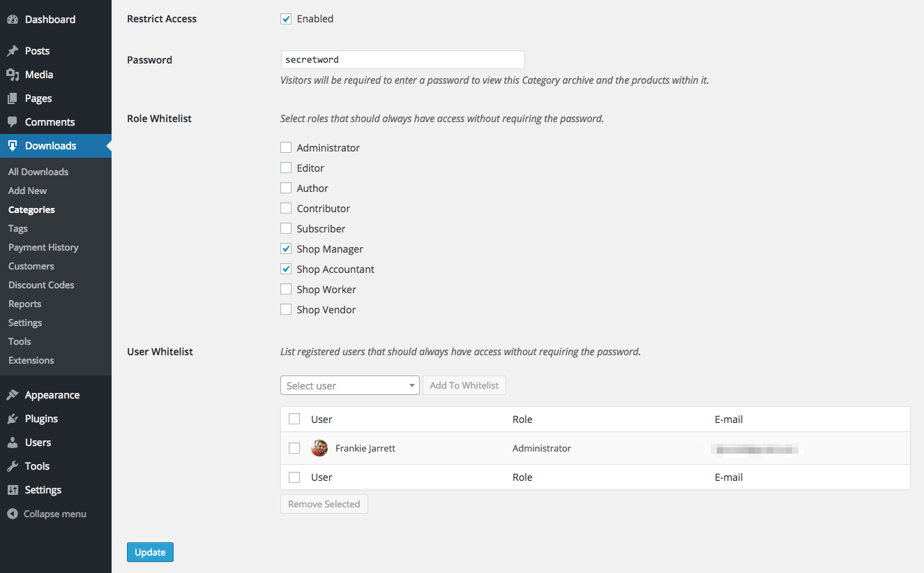Click the Pages icon in sidebar
Image resolution: width=924 pixels, height=573 pixels.
(13, 98)
